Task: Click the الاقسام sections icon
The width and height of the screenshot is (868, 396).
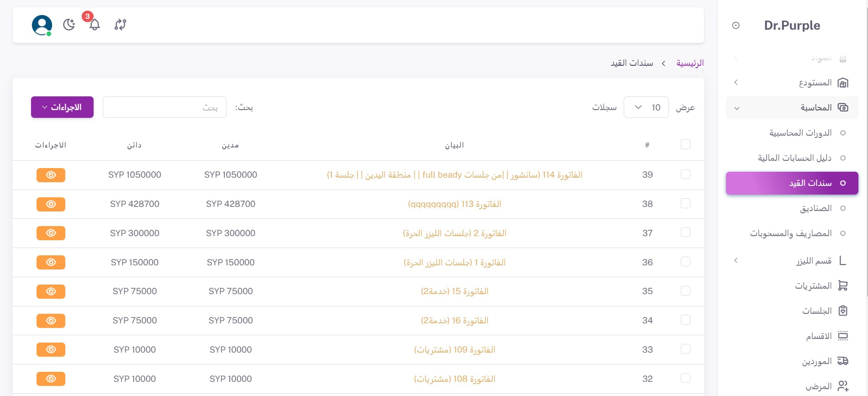Action: point(843,336)
